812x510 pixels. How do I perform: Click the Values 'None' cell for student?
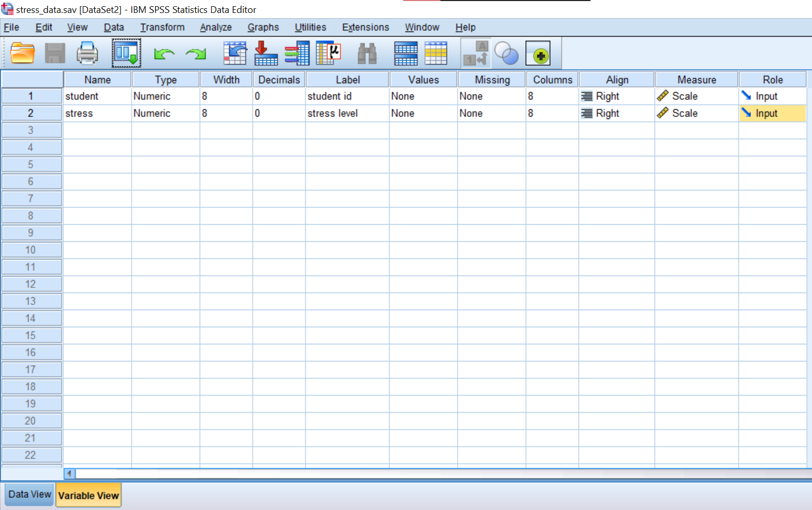tap(423, 96)
